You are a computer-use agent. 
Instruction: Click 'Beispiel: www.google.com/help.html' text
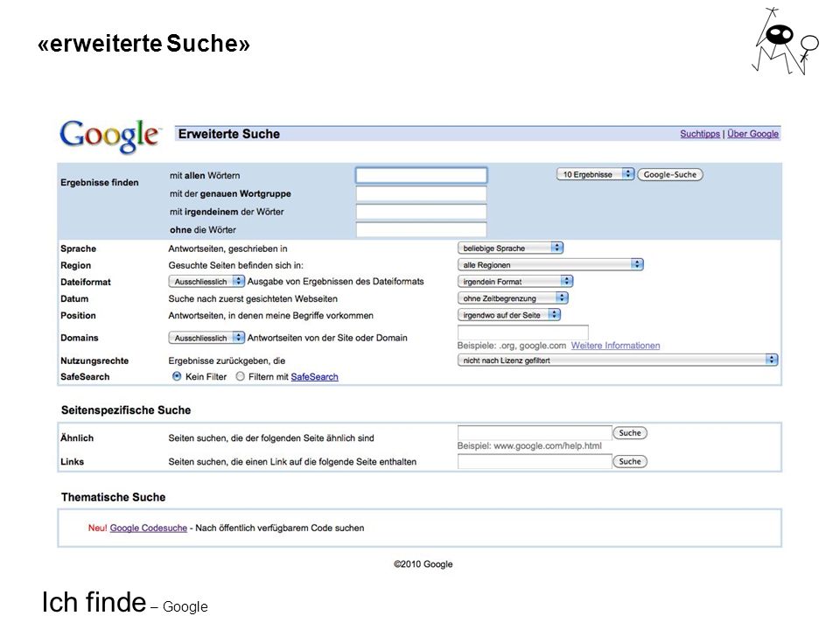pyautogui.click(x=529, y=445)
